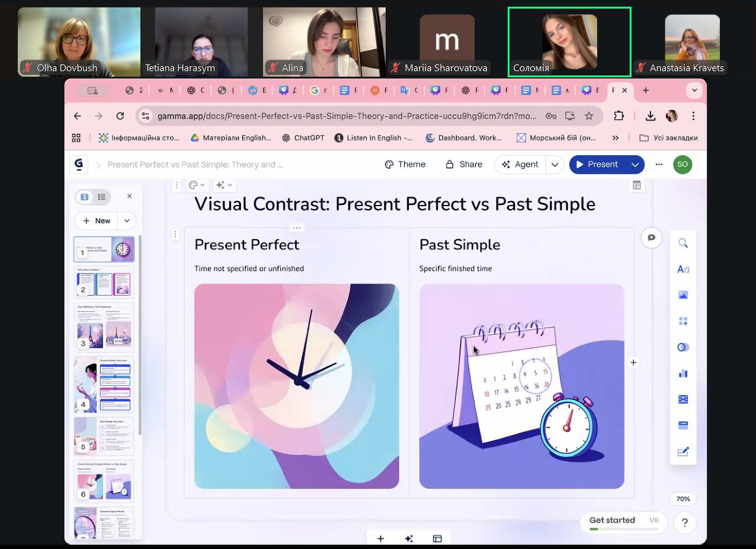This screenshot has width=756, height=549.
Task: Expand the dropdown arrow beside New
Action: [127, 221]
